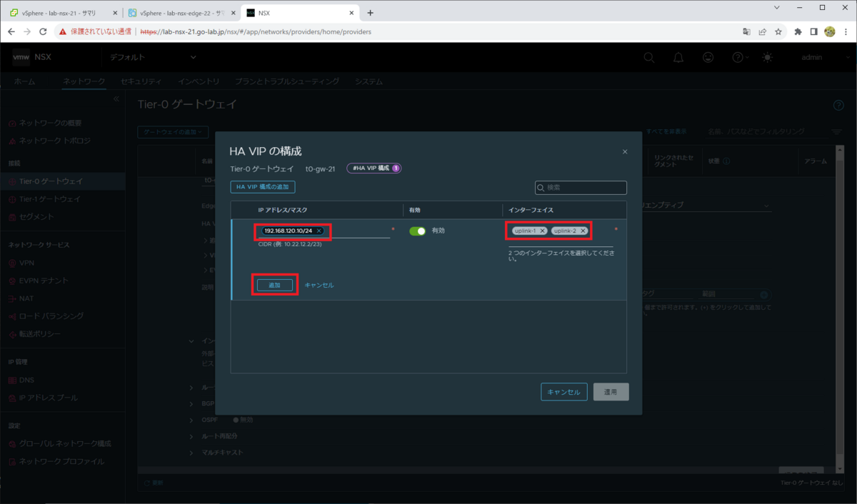Open the ネットワーク tab

point(84,81)
